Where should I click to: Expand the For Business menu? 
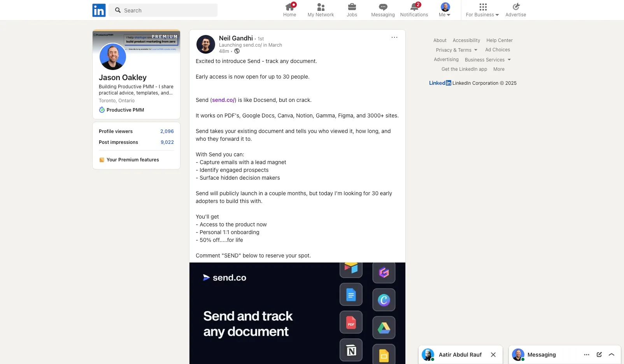tap(482, 10)
